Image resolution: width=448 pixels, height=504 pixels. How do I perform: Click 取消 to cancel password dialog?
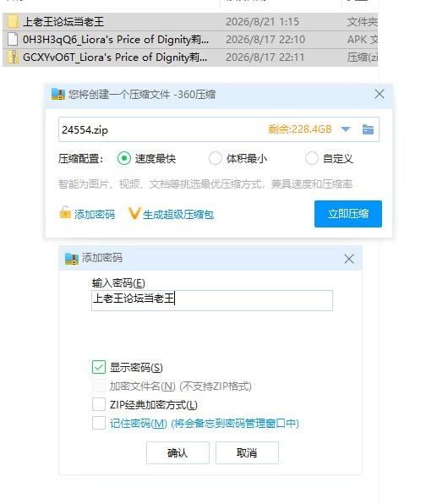coord(247,452)
